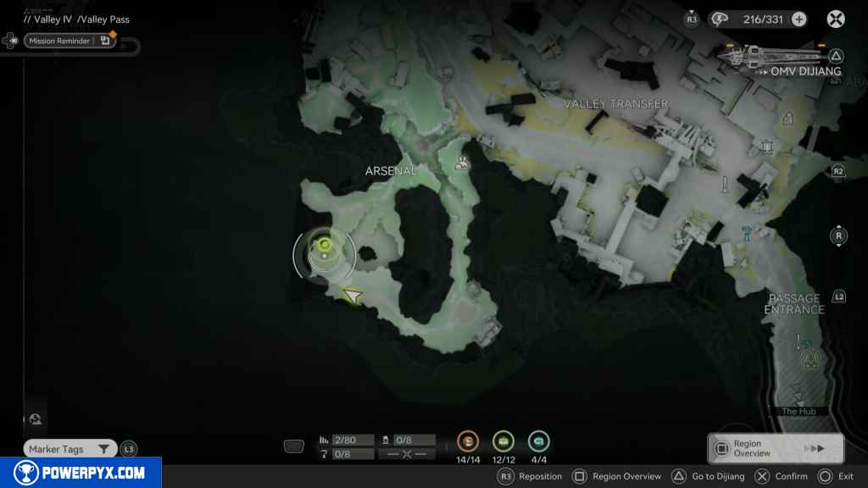Click the Go to Dijiang prompt

click(709, 477)
